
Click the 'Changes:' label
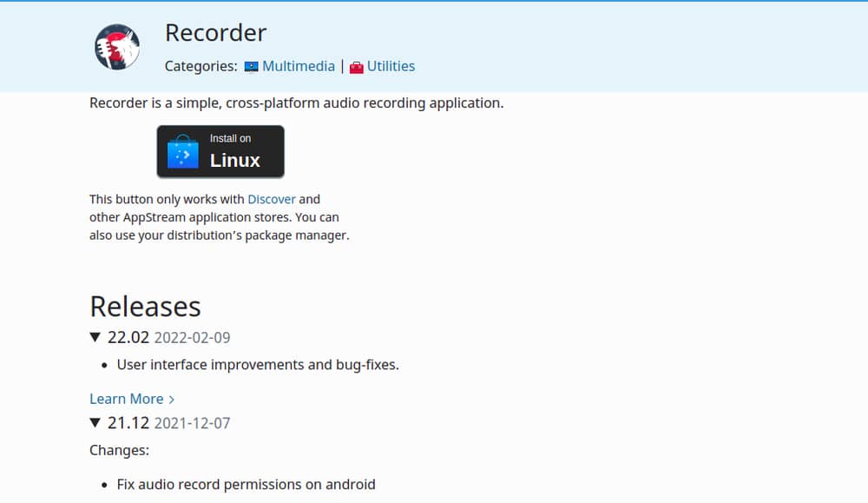pos(119,450)
